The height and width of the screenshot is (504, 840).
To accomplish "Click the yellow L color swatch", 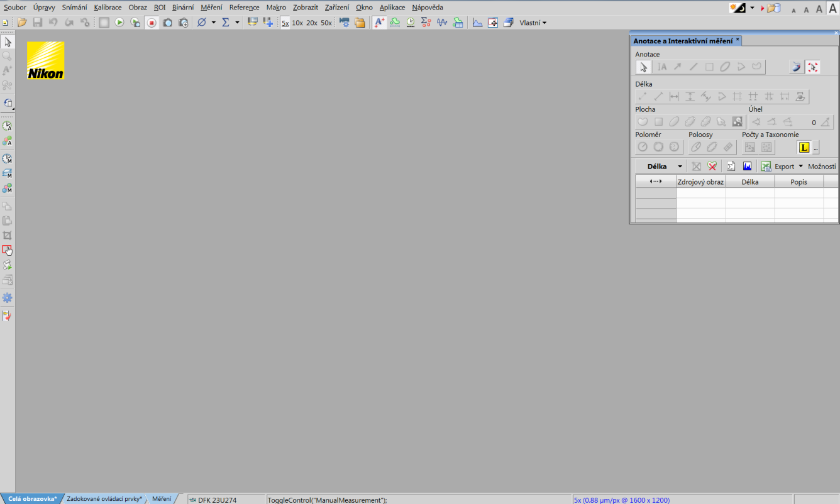I will [804, 148].
